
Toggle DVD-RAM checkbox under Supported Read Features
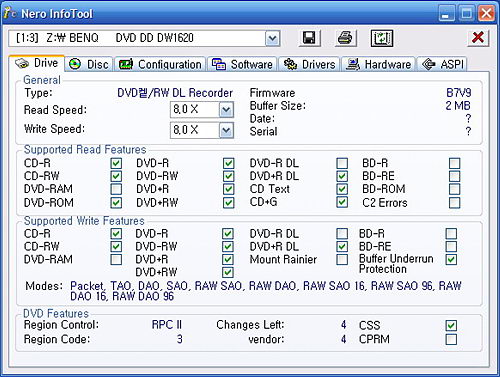point(116,189)
